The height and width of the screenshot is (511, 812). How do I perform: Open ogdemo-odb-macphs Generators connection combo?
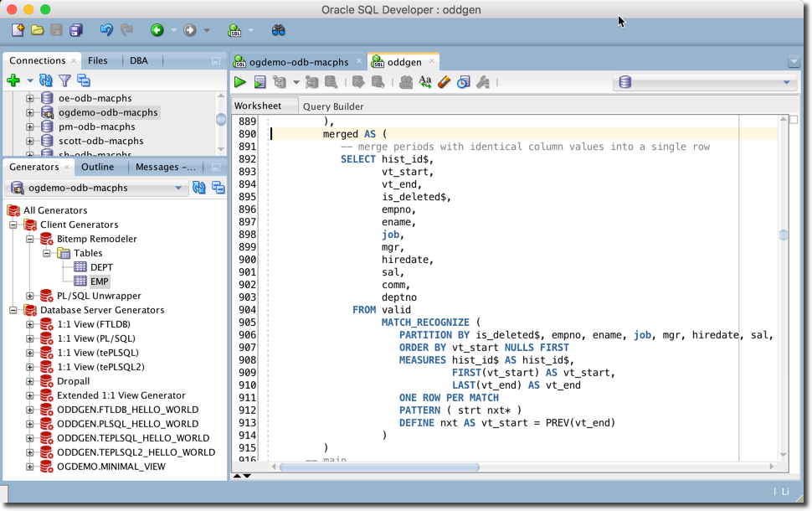96,188
